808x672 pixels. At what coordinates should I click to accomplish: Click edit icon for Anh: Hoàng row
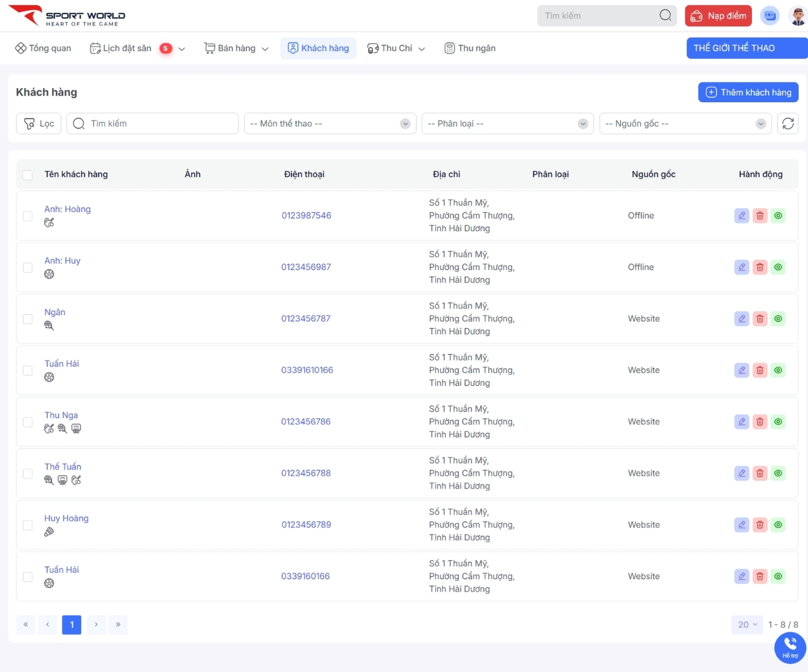pos(742,216)
